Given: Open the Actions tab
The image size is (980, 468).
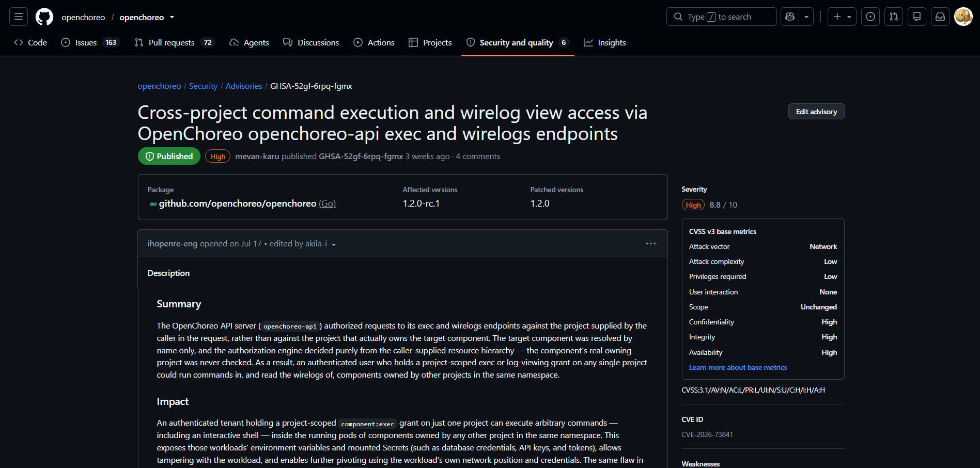Looking at the screenshot, I should (x=374, y=43).
